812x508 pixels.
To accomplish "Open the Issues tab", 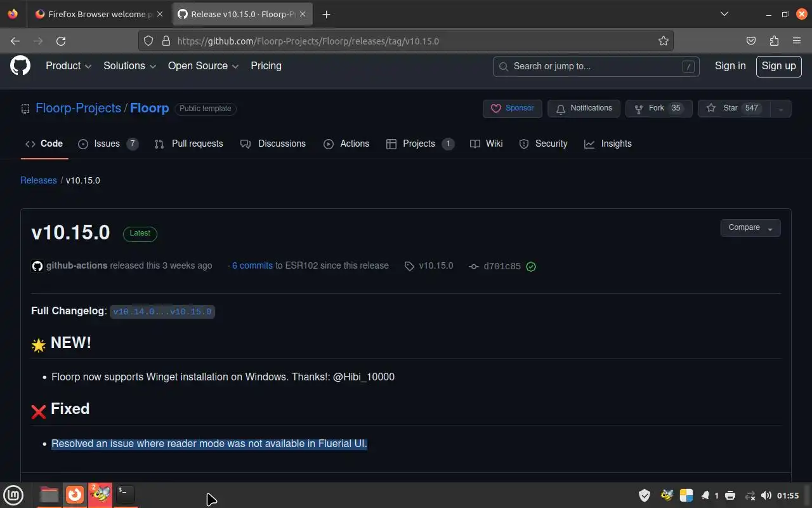I will [108, 144].
